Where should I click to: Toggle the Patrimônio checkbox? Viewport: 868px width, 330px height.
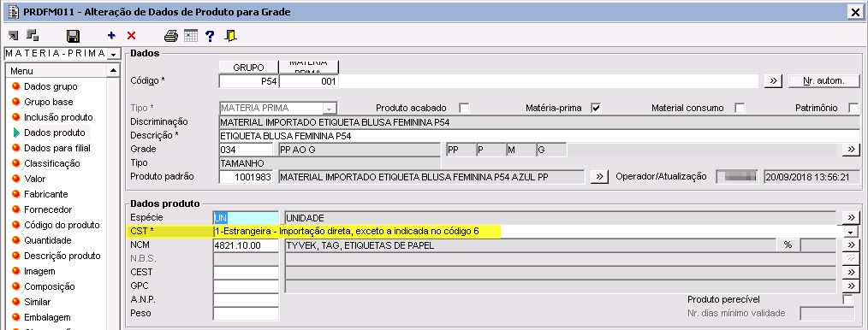click(853, 108)
